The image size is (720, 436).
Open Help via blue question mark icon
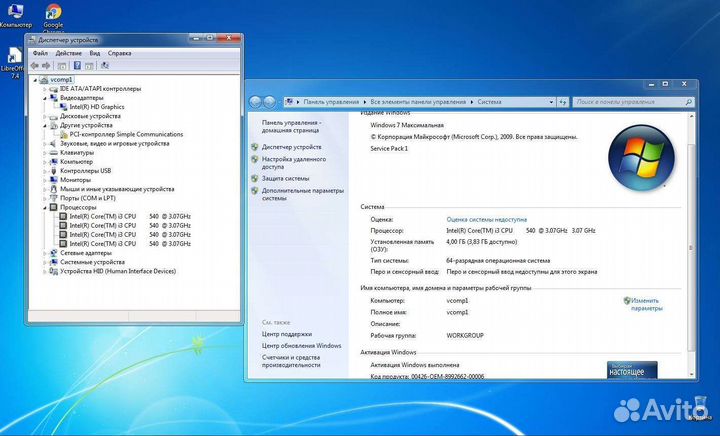click(x=77, y=66)
